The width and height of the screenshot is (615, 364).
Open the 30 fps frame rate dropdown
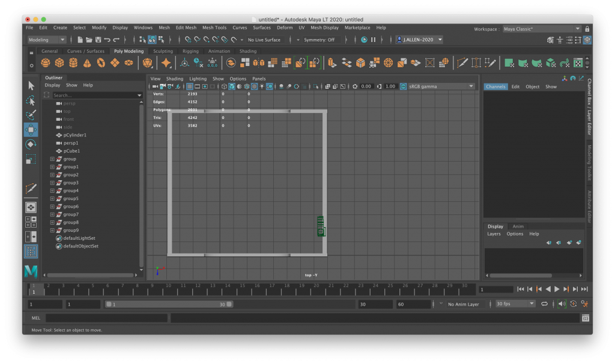click(515, 305)
